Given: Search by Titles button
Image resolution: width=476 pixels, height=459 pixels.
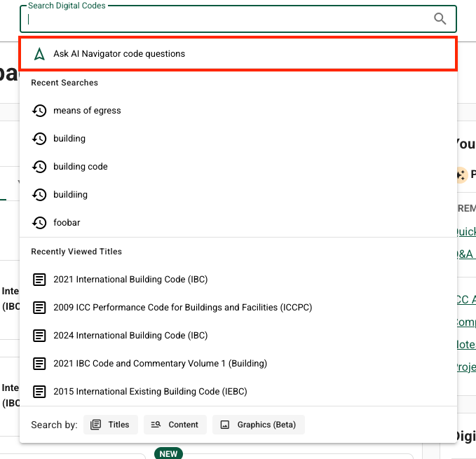Looking at the screenshot, I should tap(111, 425).
